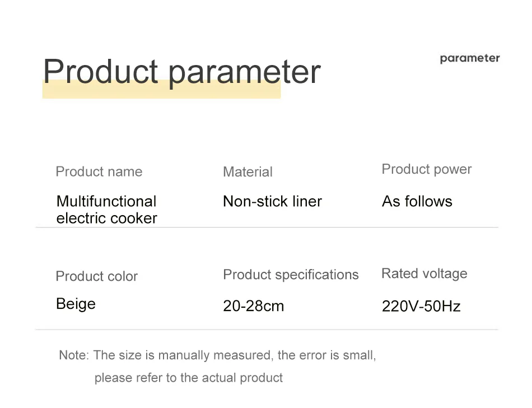Image resolution: width=532 pixels, height=408 pixels.
Task: Click the "20-28cm" size value
Action: tap(254, 306)
